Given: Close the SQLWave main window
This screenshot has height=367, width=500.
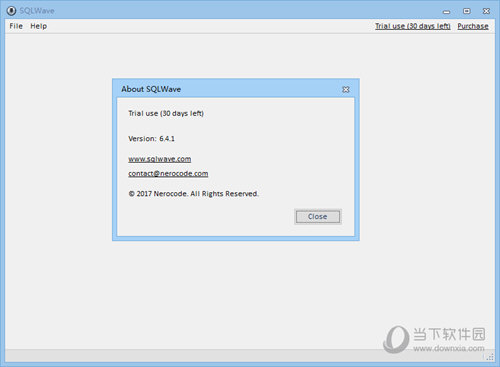Looking at the screenshot, I should tap(486, 11).
